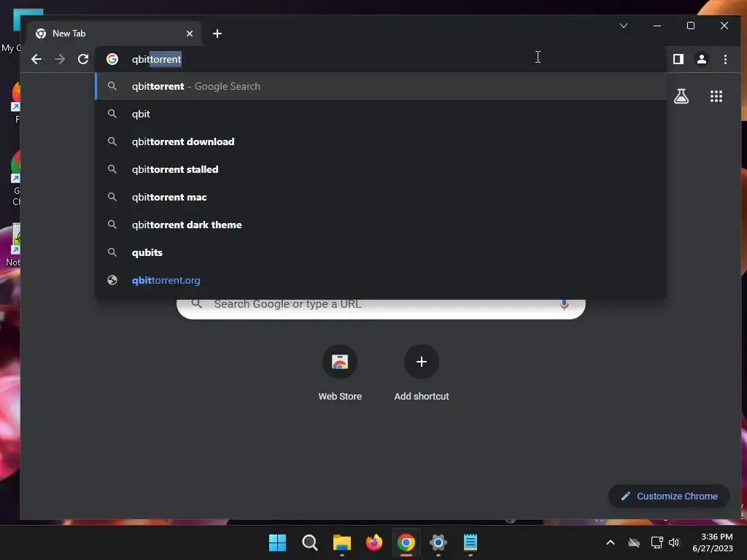Select 'qbittorrent dark theme' suggestion
Viewport: 747px width, 560px height.
click(381, 225)
